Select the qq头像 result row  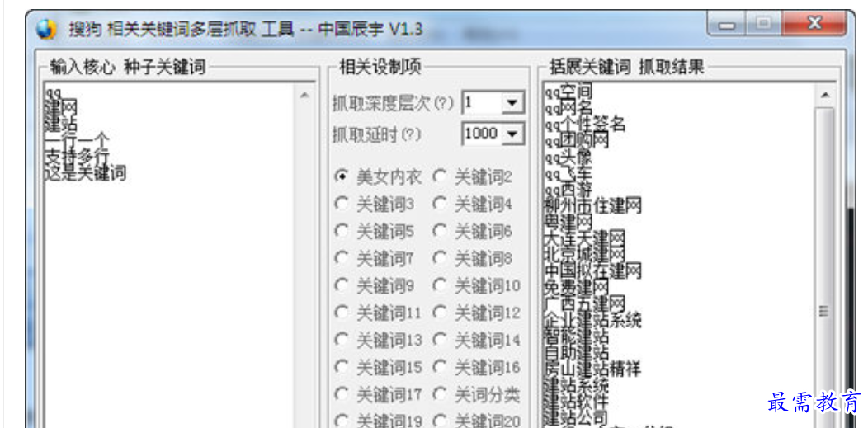[x=568, y=156]
